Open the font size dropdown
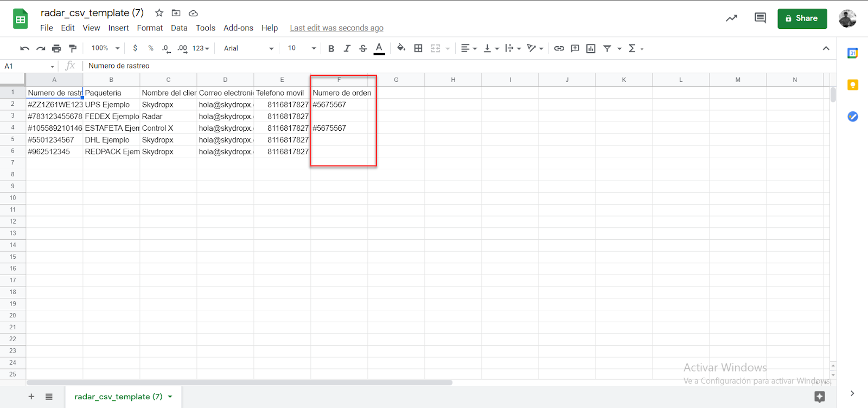 (x=302, y=48)
